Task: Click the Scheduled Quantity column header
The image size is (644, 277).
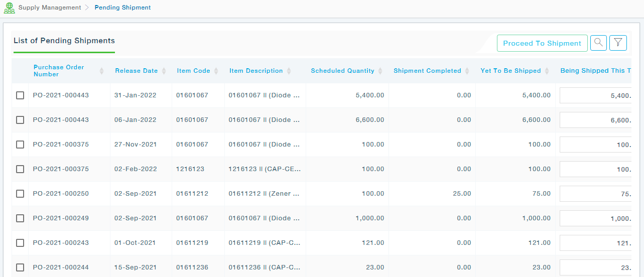Action: point(342,71)
